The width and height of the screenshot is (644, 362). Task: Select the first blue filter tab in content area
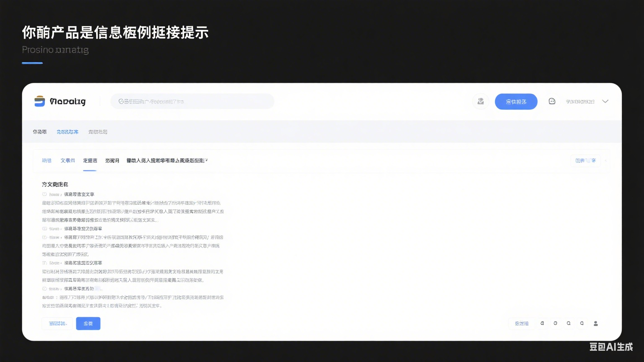(x=47, y=160)
